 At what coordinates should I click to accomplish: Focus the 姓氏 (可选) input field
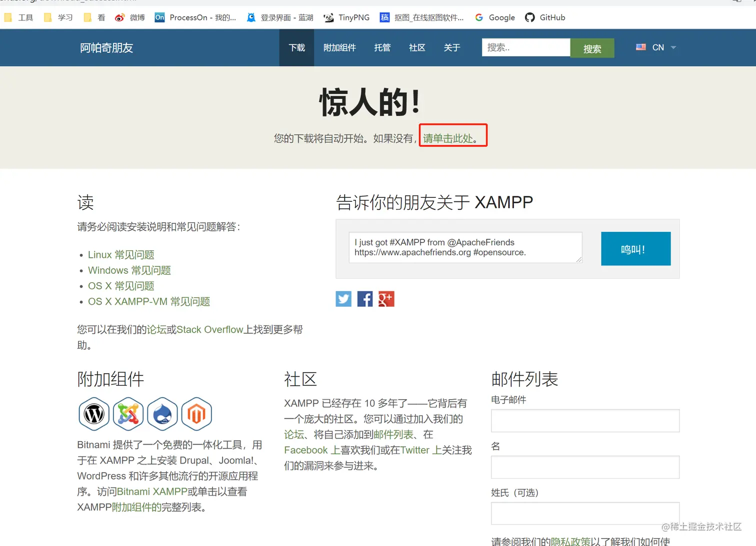(585, 514)
